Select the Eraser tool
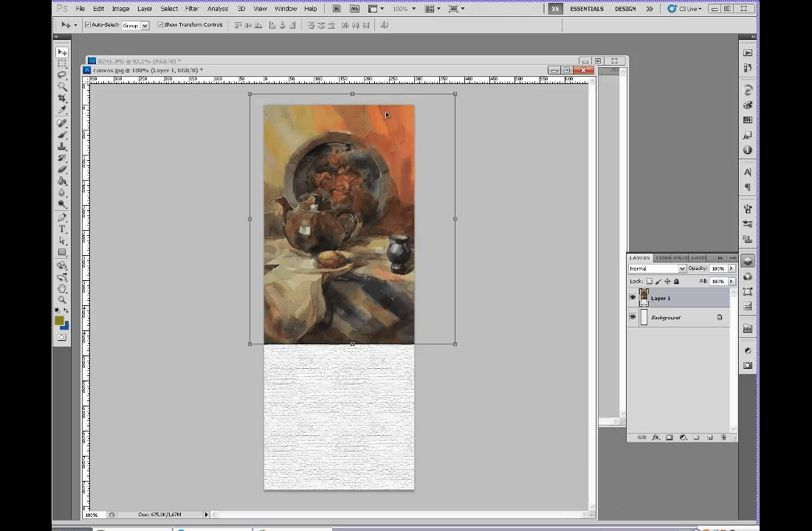Viewport: 812px width, 531px height. point(61,169)
